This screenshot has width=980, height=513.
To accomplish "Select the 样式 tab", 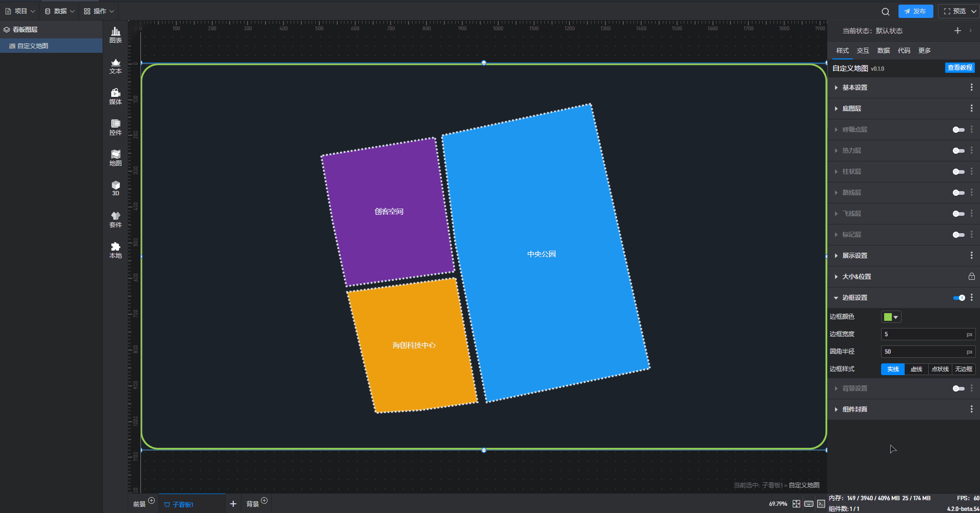I will click(x=843, y=50).
